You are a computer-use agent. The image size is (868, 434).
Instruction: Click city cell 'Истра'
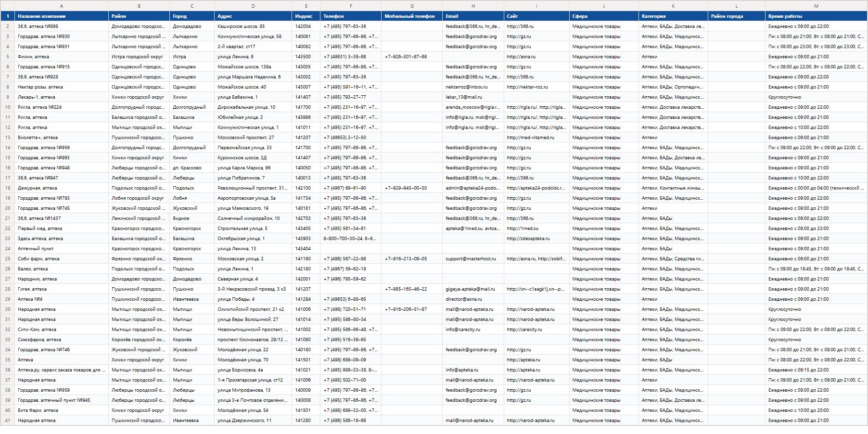click(192, 57)
